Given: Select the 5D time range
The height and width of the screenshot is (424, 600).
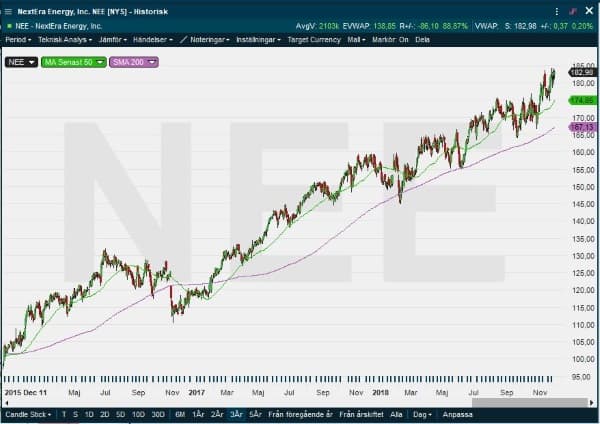Looking at the screenshot, I should point(120,414).
